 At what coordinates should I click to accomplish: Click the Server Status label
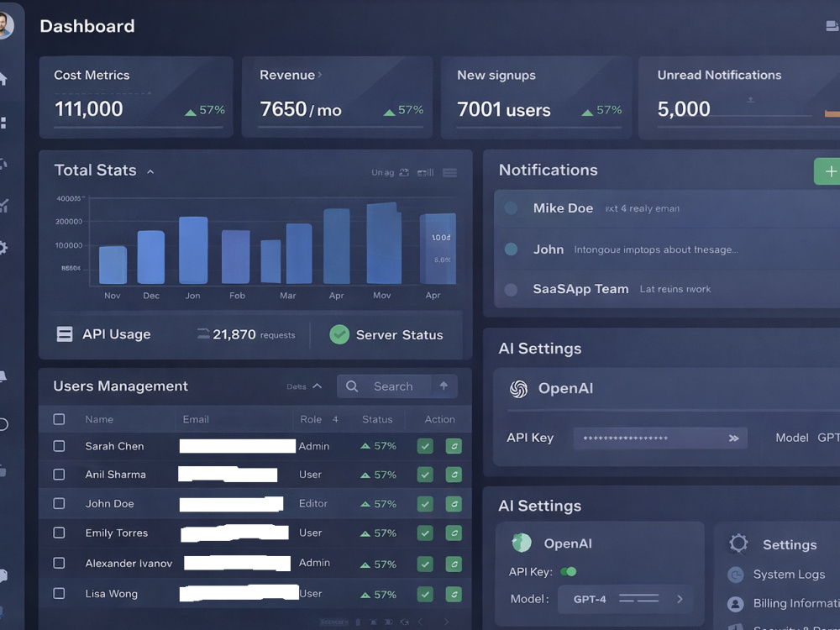point(399,335)
